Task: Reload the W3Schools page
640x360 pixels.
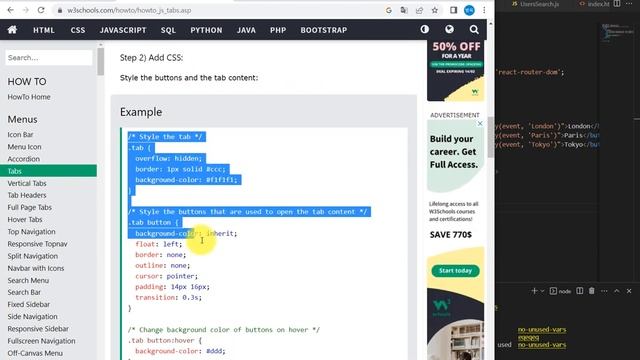Action: pos(41,10)
